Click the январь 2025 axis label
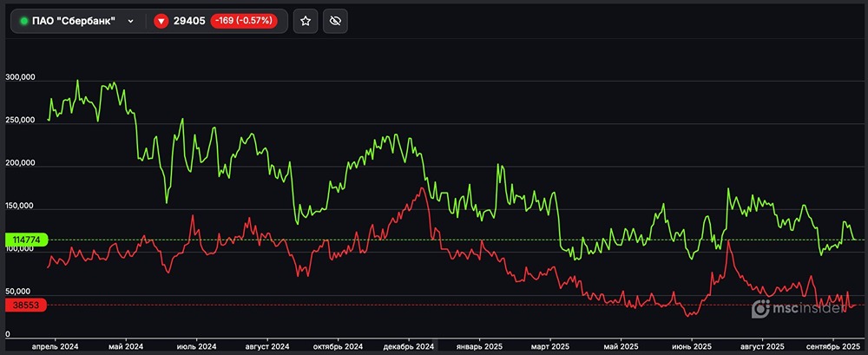Viewport: 868px width, 355px height. (x=479, y=346)
